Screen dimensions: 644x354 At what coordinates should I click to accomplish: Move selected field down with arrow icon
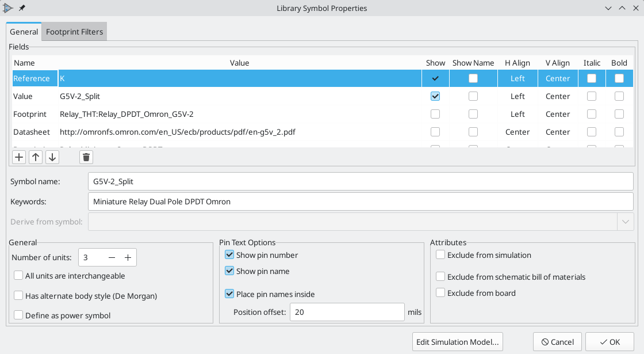coord(52,157)
